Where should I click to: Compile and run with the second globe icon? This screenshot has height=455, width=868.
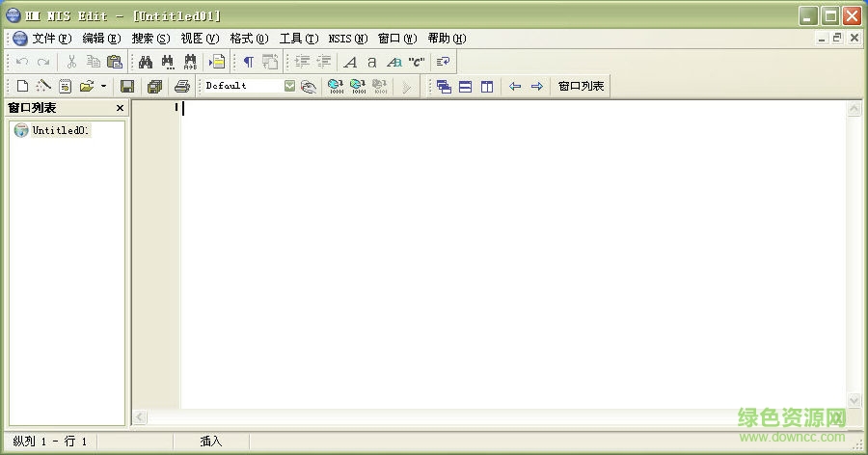click(358, 87)
